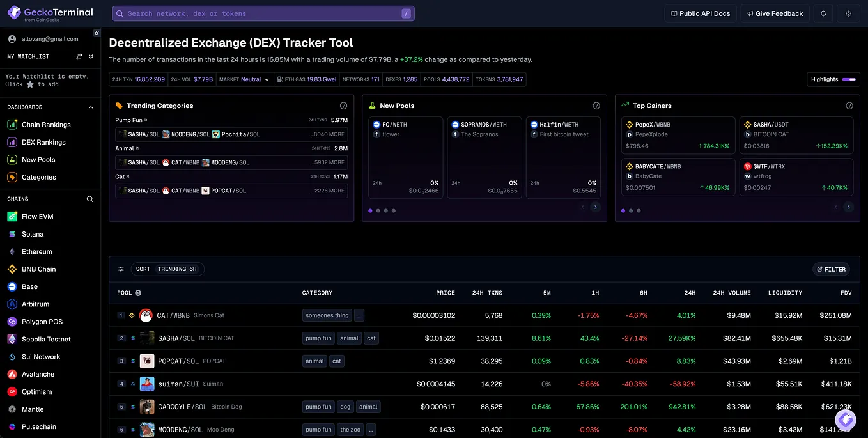Toggle the Highlights switch
Screen dimensions: 868x438
click(x=849, y=79)
